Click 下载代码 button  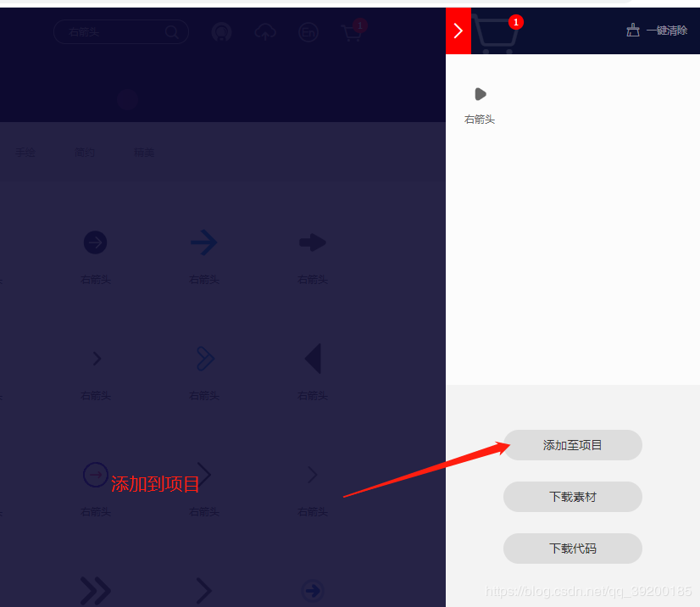(572, 549)
